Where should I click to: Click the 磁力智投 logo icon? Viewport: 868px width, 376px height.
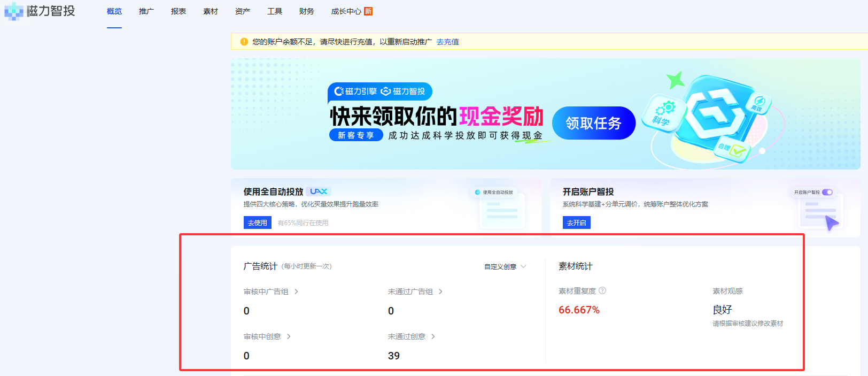coord(14,11)
